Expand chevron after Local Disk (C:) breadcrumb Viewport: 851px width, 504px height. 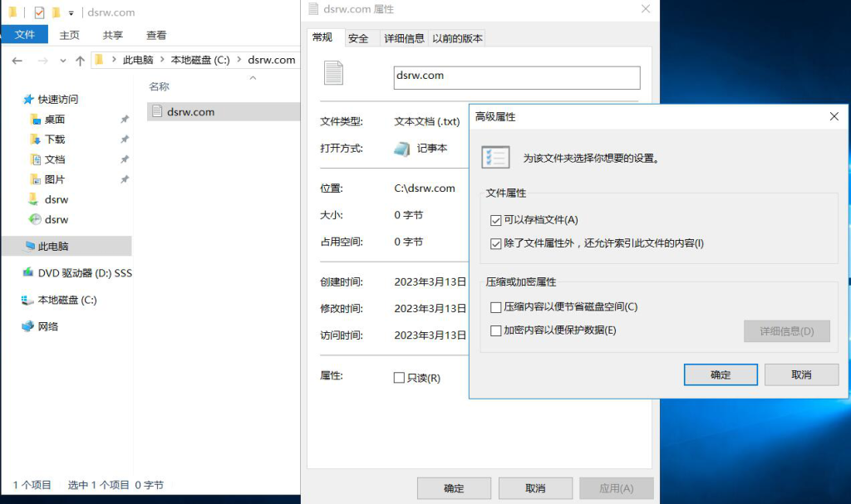point(239,60)
